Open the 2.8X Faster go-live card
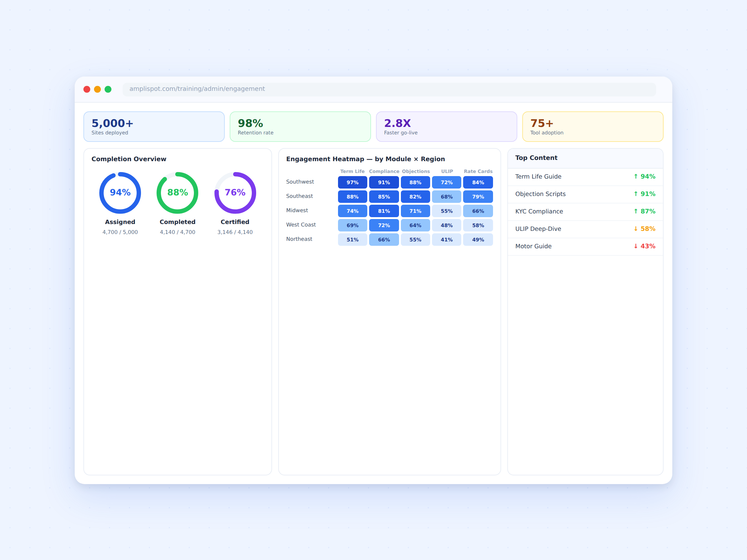Image resolution: width=747 pixels, height=560 pixels. coord(446,127)
